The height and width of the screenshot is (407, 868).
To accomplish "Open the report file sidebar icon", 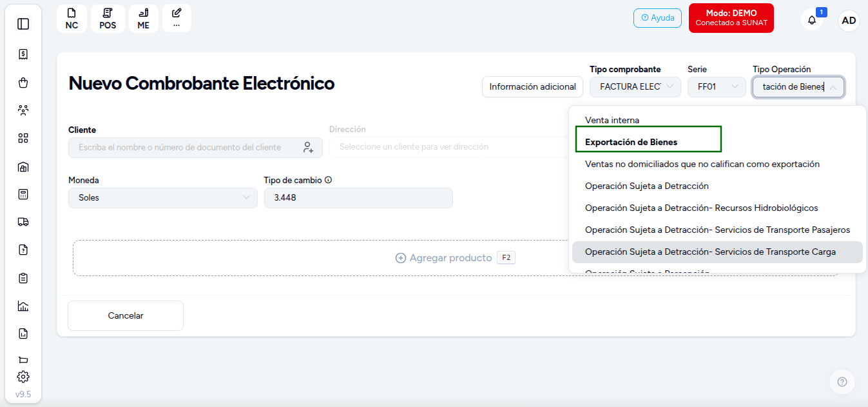I will [23, 333].
